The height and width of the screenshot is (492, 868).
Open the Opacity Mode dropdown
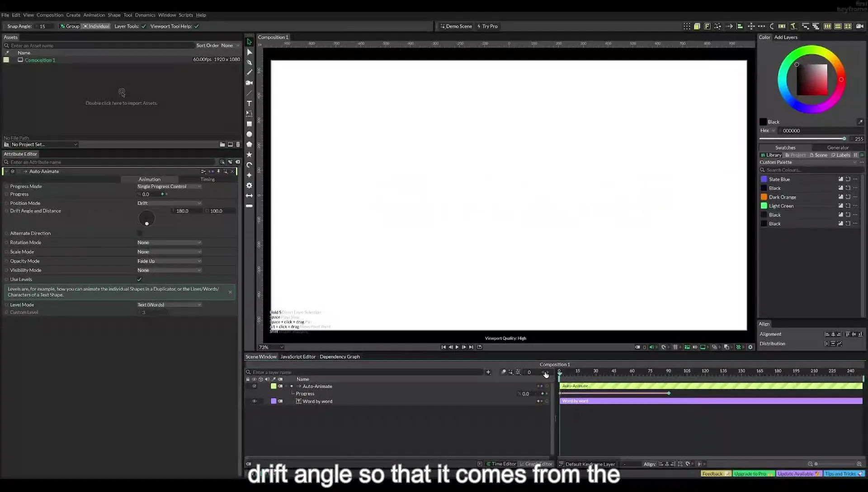pyautogui.click(x=169, y=261)
